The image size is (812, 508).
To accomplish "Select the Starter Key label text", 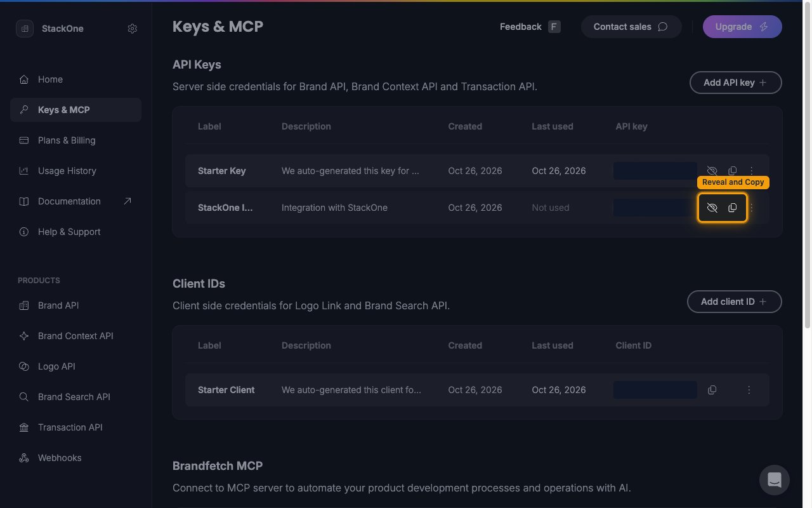I will [221, 171].
